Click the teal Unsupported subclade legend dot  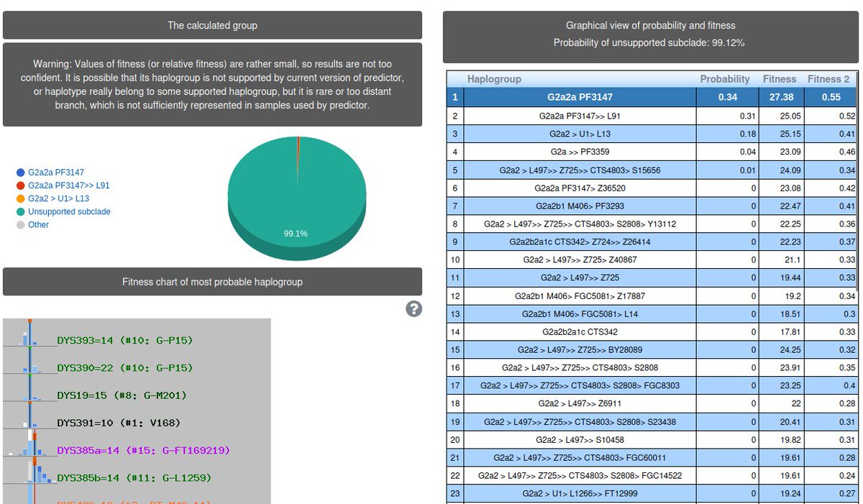tap(20, 211)
